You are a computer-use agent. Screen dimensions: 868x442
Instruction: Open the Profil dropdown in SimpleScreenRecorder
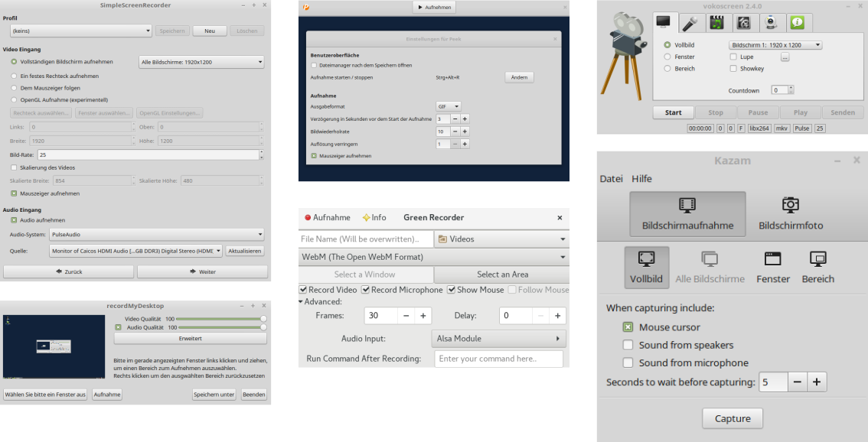pos(81,31)
